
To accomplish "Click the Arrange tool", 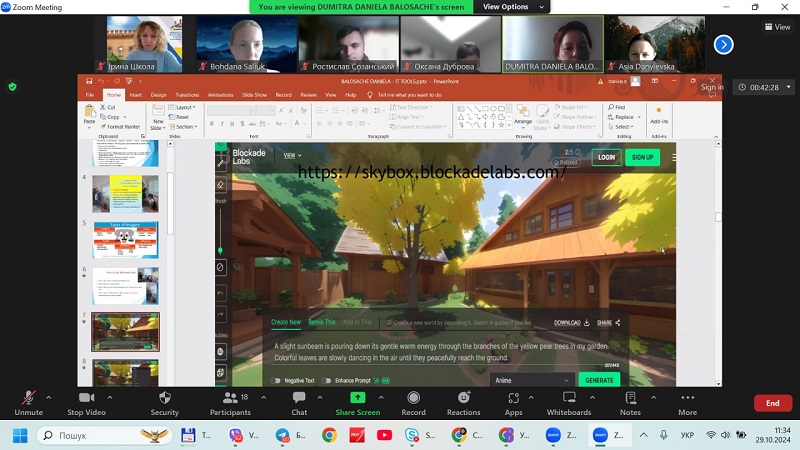I will pos(523,115).
